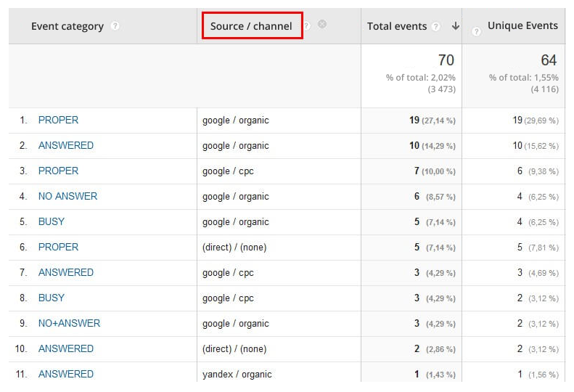The height and width of the screenshot is (392, 574).
Task: Sort by the Unique Events header
Action: click(522, 25)
